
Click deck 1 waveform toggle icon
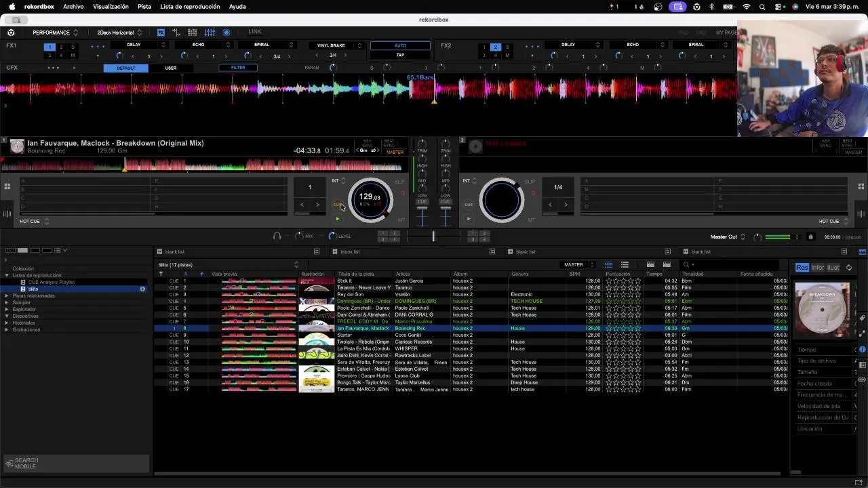7,214
